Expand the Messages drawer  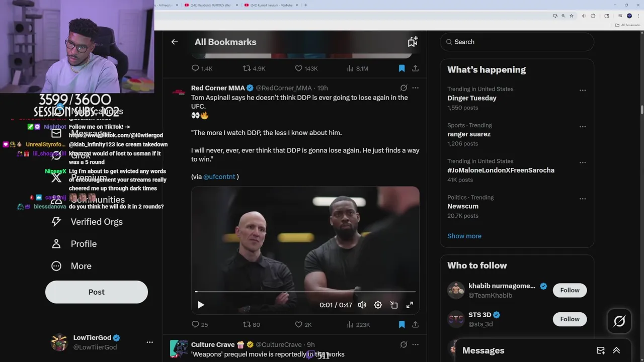pyautogui.click(x=616, y=350)
